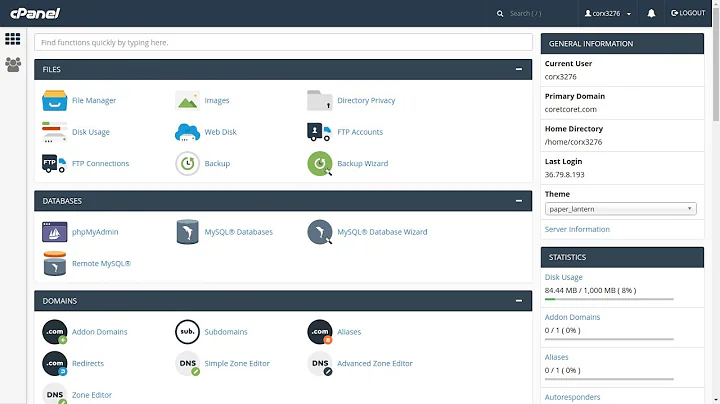Image resolution: width=720 pixels, height=404 pixels.
Task: Click the Home Directory path /home/corx3276
Action: click(573, 142)
